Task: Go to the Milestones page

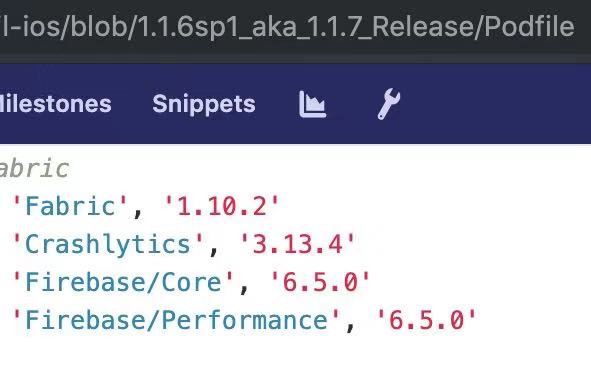Action: pos(56,104)
